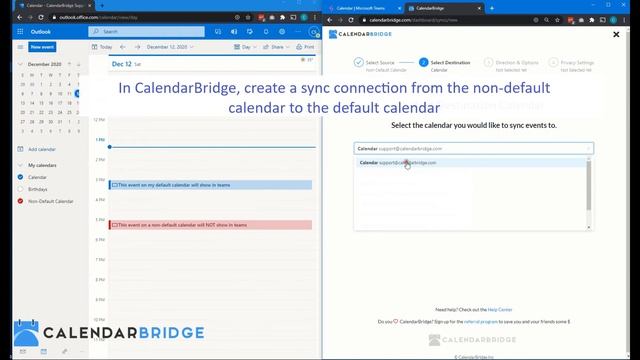Switch to the Calendar | Microsoft Teams tab

[x=364, y=8]
